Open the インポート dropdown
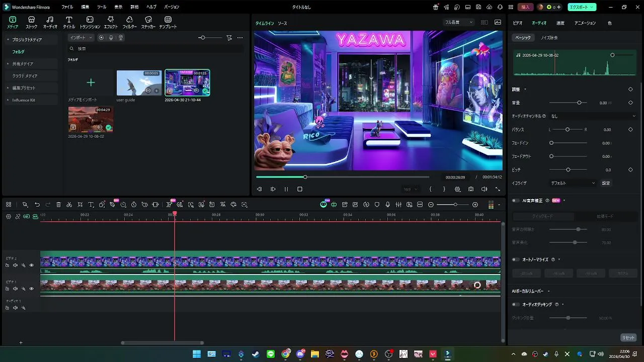This screenshot has width=644, height=362. coord(81,38)
